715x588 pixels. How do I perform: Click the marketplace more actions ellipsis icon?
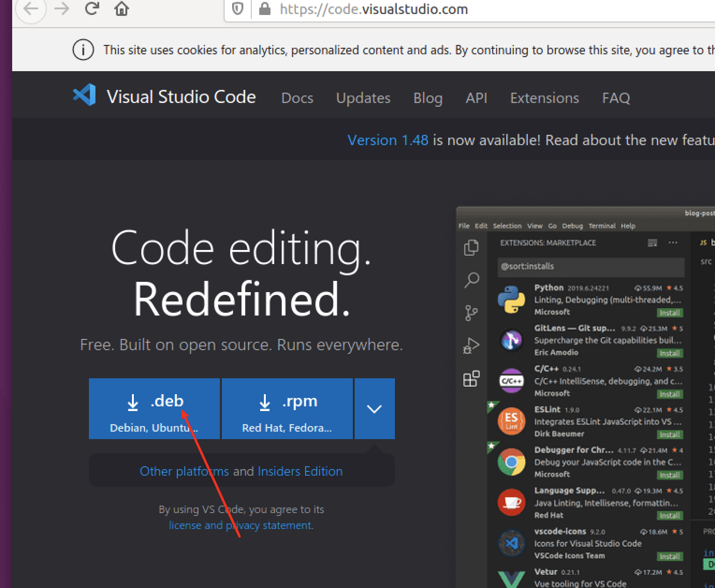point(673,243)
